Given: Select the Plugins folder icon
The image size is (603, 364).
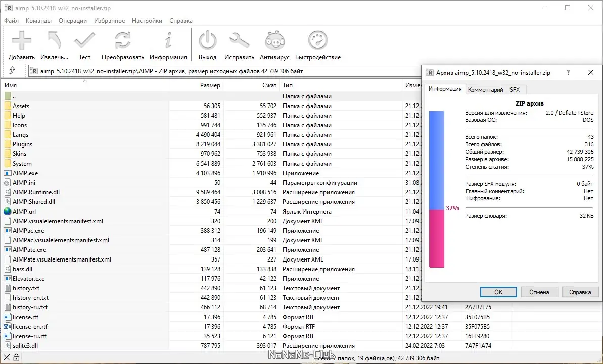Looking at the screenshot, I should pyautogui.click(x=8, y=144).
